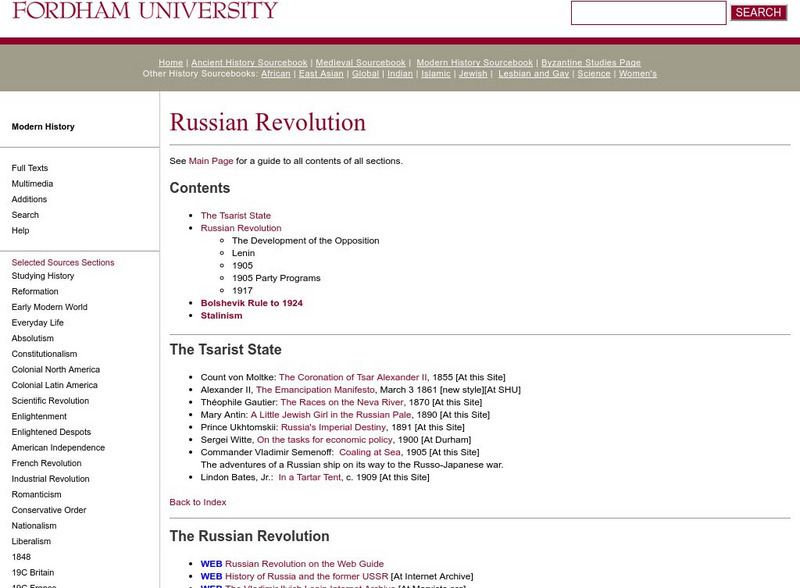The width and height of the screenshot is (800, 588).
Task: Click the Back to Index link
Action: 198,502
